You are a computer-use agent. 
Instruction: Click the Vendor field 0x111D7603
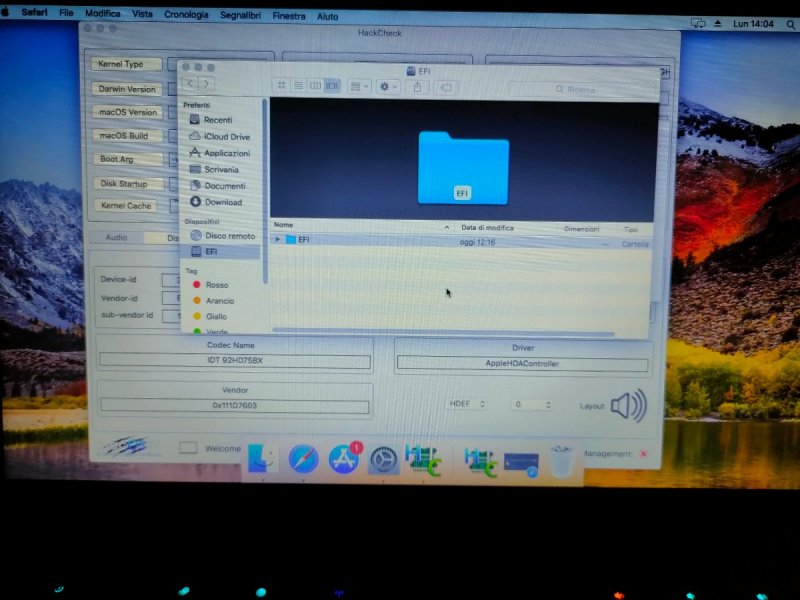[x=235, y=406]
